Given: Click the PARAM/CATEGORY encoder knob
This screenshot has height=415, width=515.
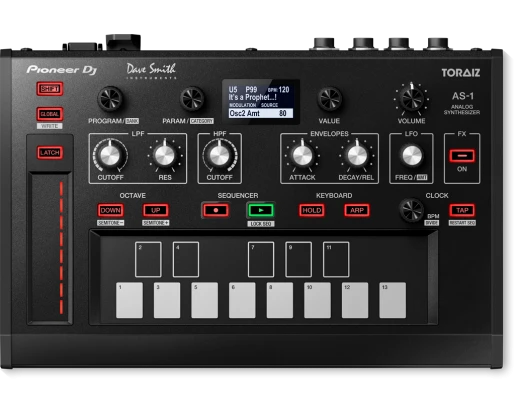Looking at the screenshot, I should pos(192,99).
